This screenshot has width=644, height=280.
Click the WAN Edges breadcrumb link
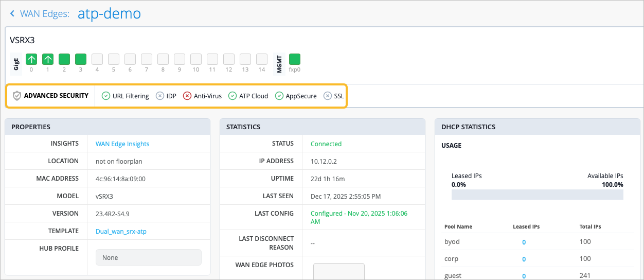point(45,14)
